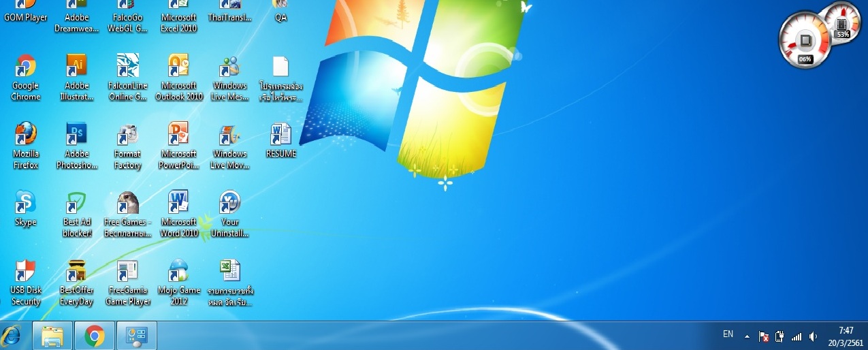Screen dimensions: 868x350
Task: Open Internet Explorer from the taskbar
Action: pos(12,336)
